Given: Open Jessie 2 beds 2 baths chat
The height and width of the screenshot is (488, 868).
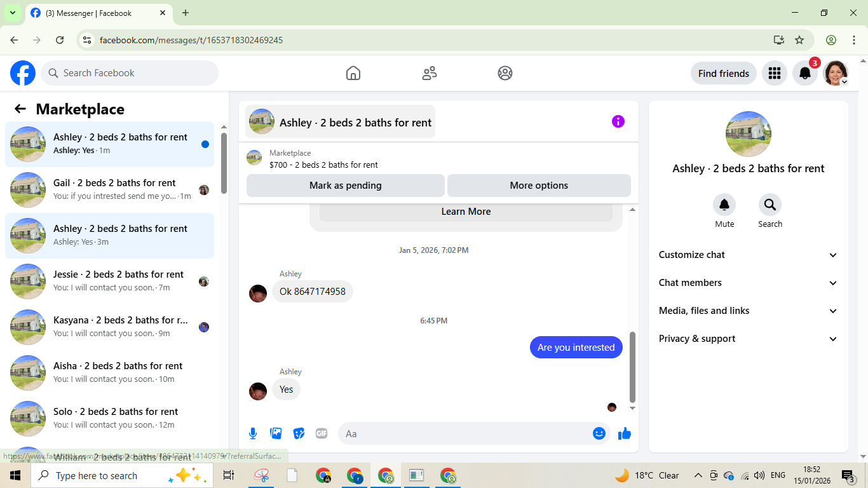Looking at the screenshot, I should click(109, 281).
